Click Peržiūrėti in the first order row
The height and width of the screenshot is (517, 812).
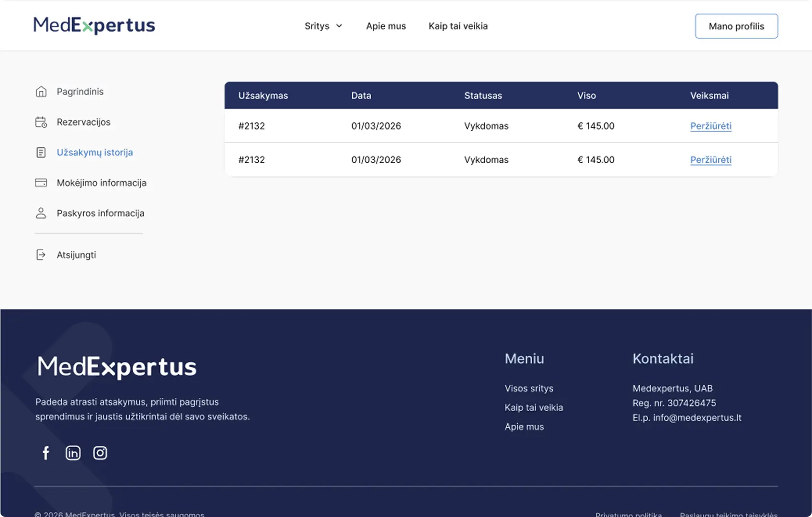pos(711,126)
